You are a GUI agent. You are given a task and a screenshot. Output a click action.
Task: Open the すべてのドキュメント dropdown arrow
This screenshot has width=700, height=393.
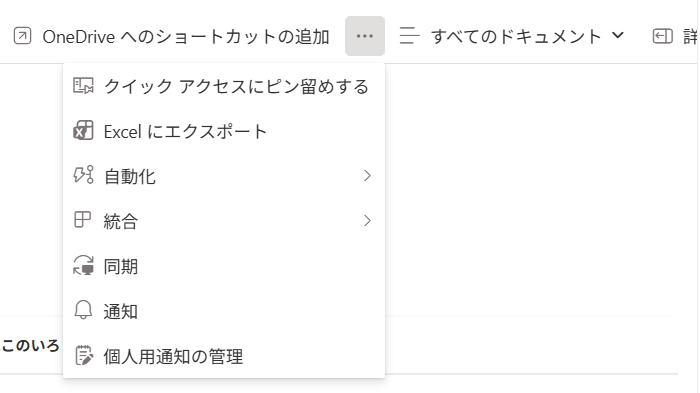tap(617, 35)
